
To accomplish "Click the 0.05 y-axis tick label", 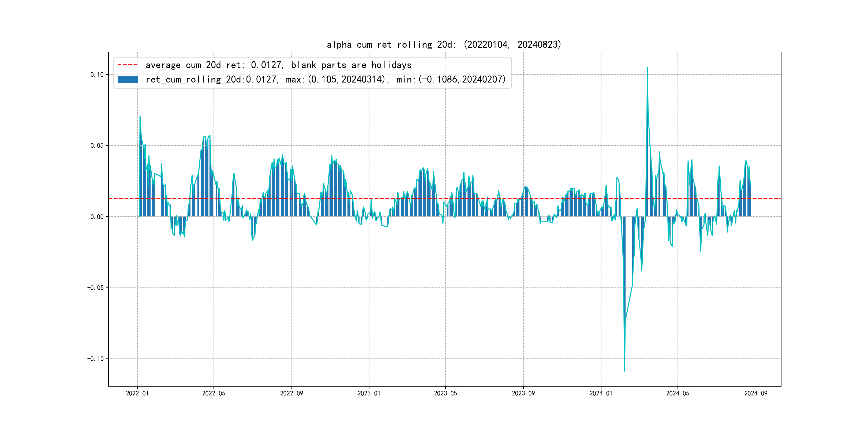I will 97,145.
